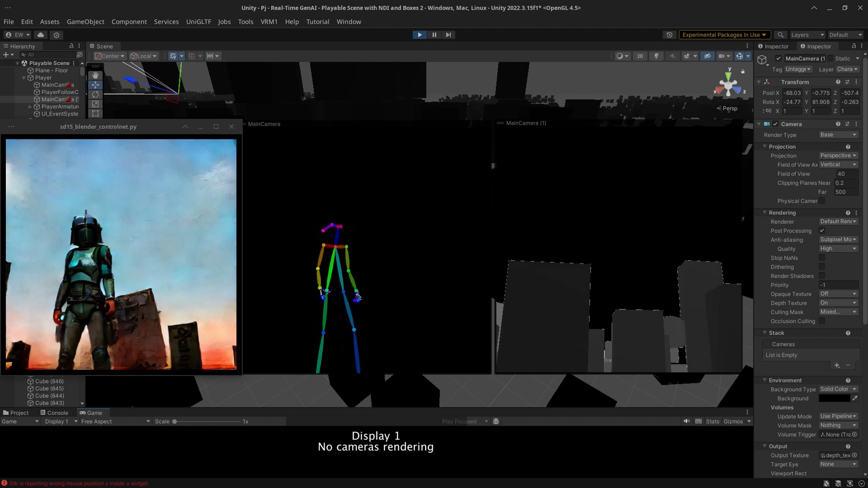868x488 pixels.
Task: Open the undo history icon
Action: (x=669, y=35)
